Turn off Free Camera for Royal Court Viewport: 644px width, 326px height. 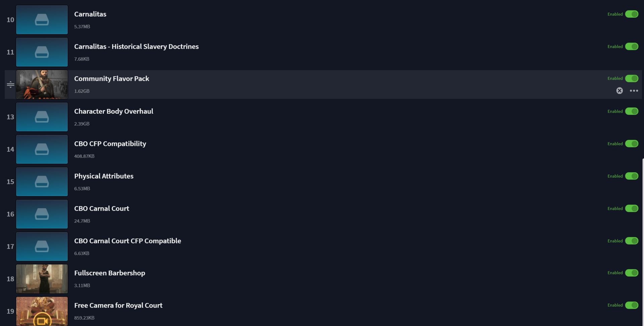pos(632,305)
